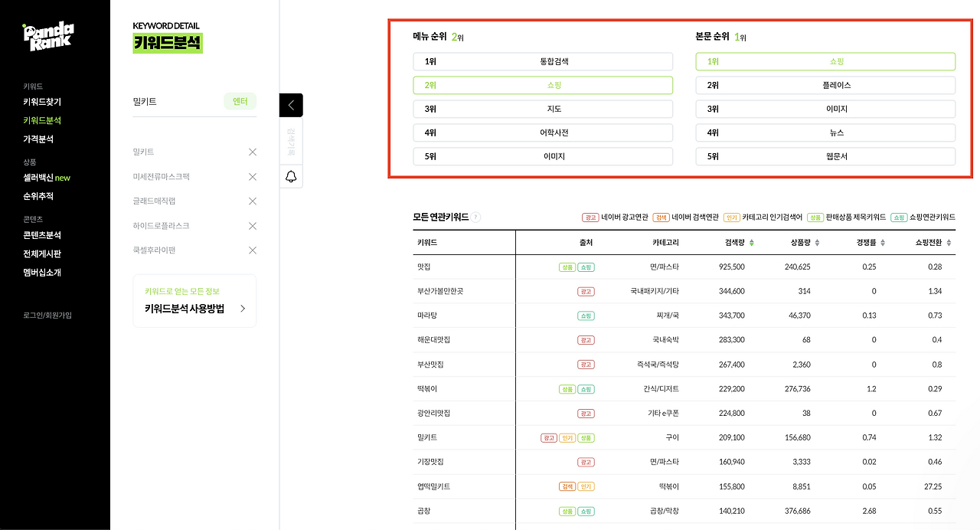This screenshot has width=980, height=530.
Task: Select 쇼핑 in the 본문 순위 list
Action: [x=825, y=60]
